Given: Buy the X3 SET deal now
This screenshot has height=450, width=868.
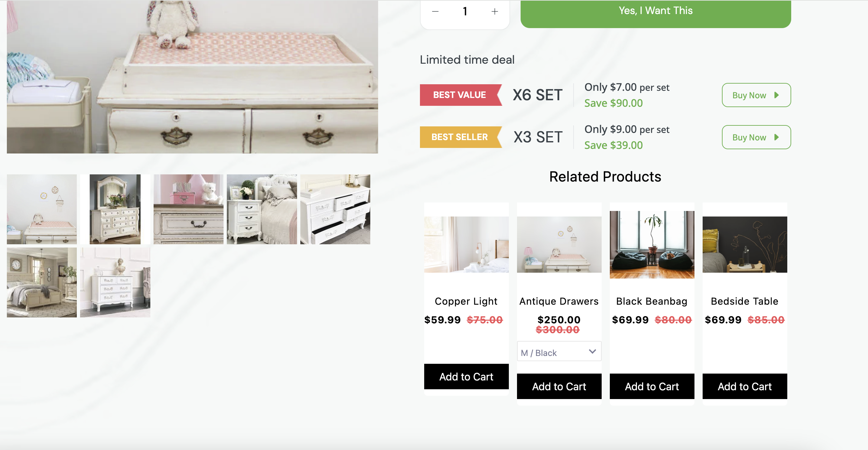Looking at the screenshot, I should (x=756, y=137).
